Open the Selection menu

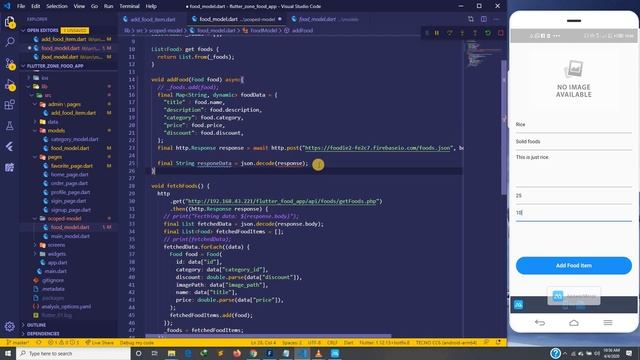57,6
